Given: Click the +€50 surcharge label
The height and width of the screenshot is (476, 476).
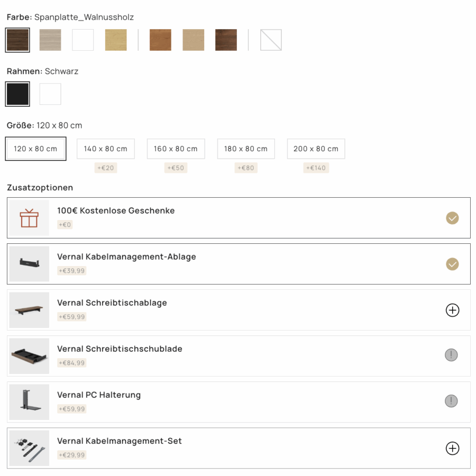Looking at the screenshot, I should pyautogui.click(x=176, y=168).
